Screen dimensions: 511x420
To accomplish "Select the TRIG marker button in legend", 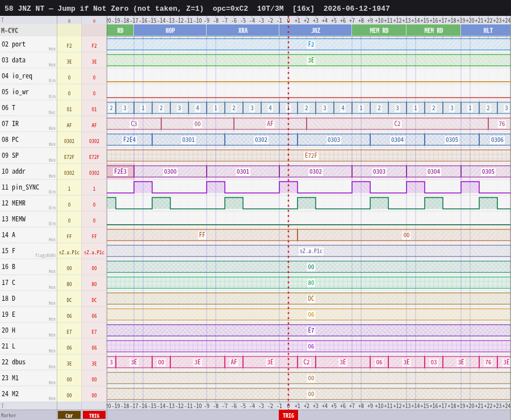I will point(94,415).
